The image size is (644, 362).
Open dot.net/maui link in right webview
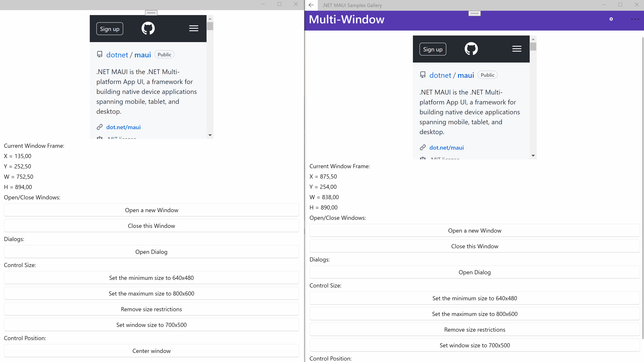[446, 148]
